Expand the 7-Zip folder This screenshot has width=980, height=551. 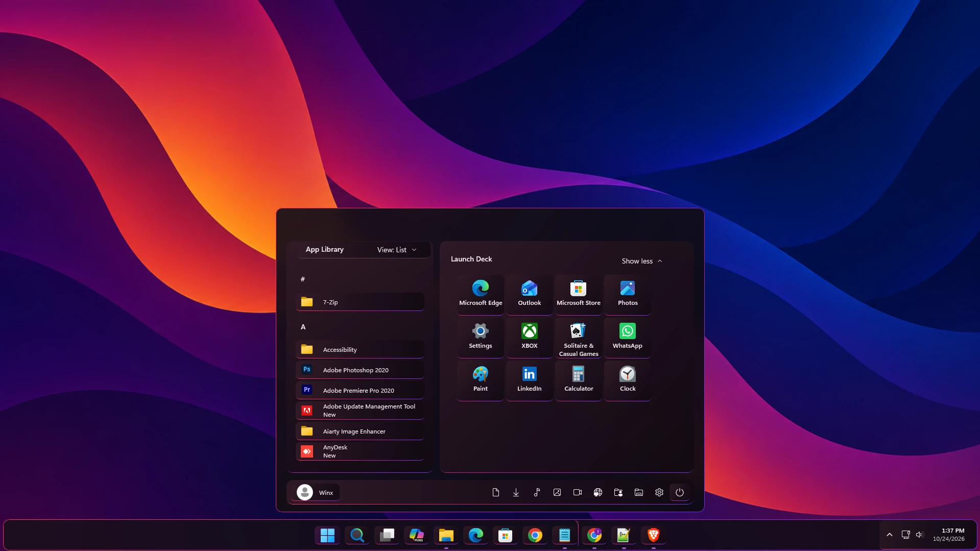[x=360, y=302]
